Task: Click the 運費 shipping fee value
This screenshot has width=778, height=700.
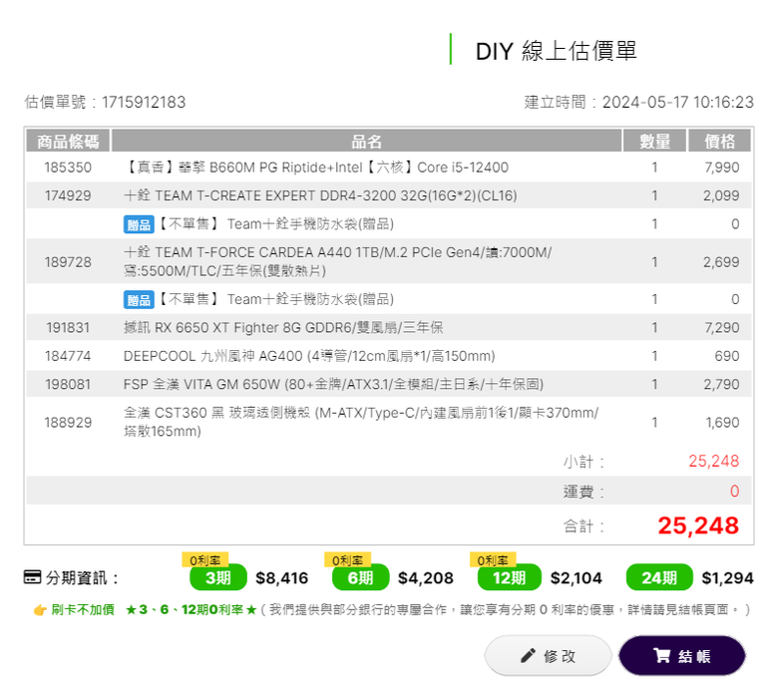Action: click(735, 492)
